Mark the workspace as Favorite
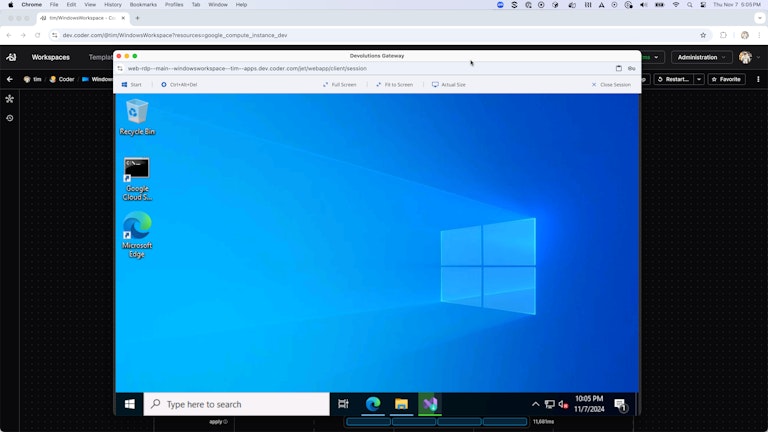The height and width of the screenshot is (432, 768). click(x=726, y=79)
